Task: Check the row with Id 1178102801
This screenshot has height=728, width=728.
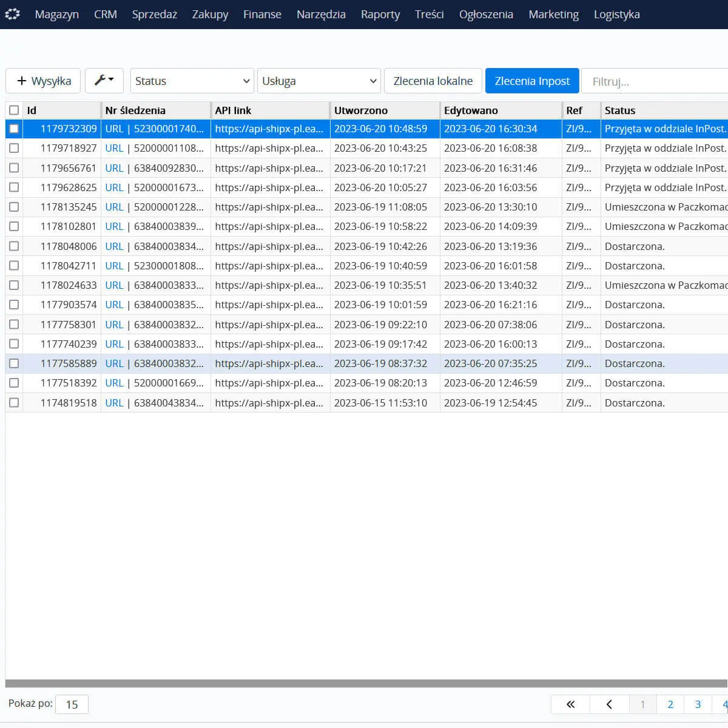Action: (x=14, y=226)
